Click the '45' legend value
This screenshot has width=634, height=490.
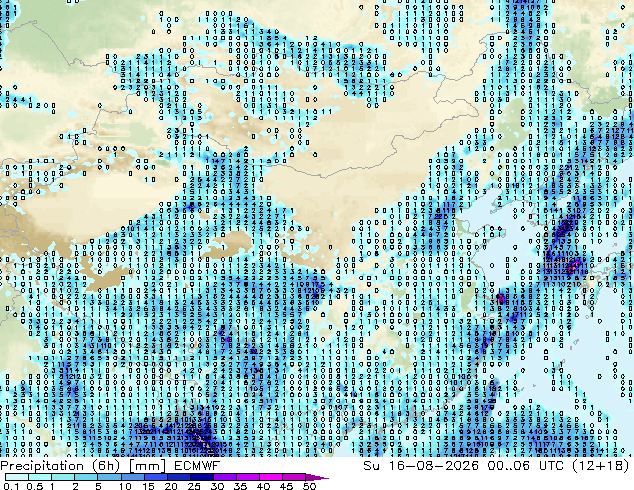(x=286, y=486)
